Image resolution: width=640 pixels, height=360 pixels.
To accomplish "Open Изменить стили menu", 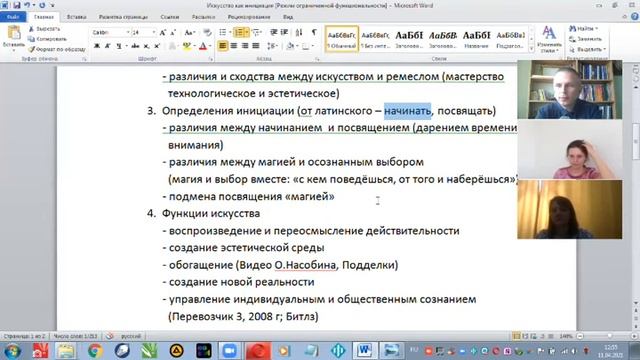I will point(549,39).
